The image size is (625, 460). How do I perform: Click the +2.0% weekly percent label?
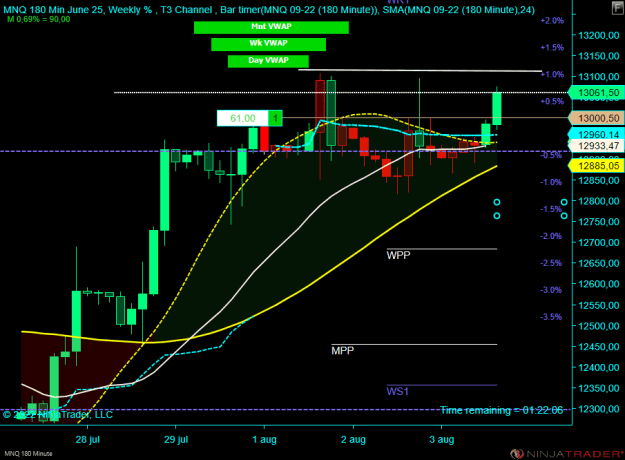tap(552, 21)
